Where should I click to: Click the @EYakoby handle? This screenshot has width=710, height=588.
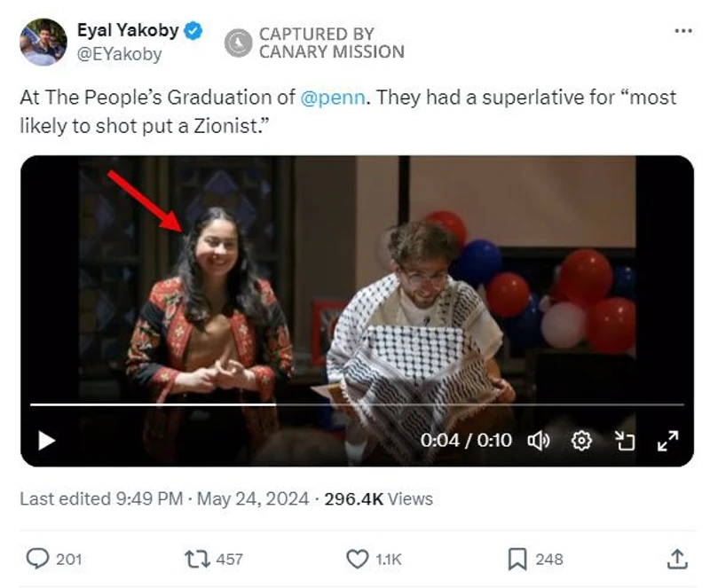[x=120, y=54]
